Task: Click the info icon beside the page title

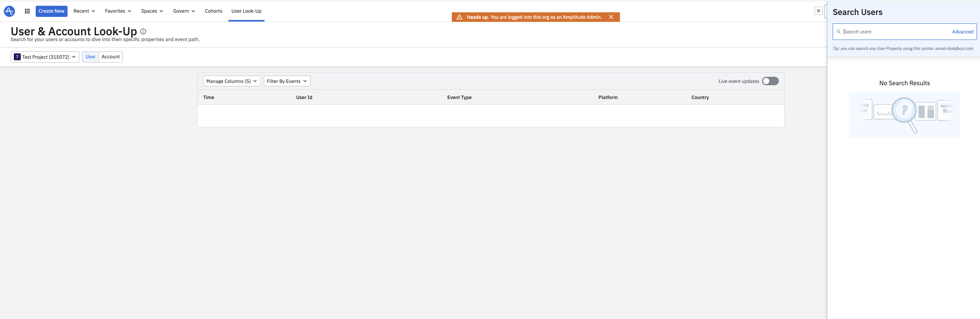Action: (143, 31)
